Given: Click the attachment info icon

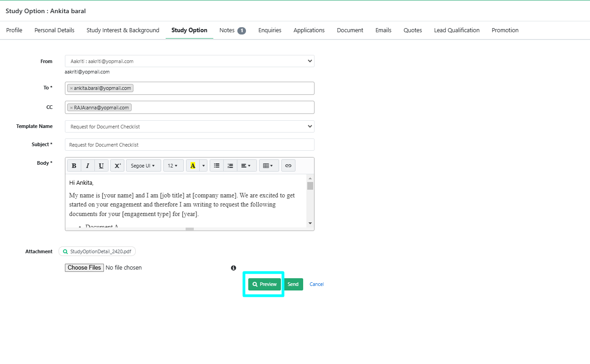Looking at the screenshot, I should coord(233,268).
